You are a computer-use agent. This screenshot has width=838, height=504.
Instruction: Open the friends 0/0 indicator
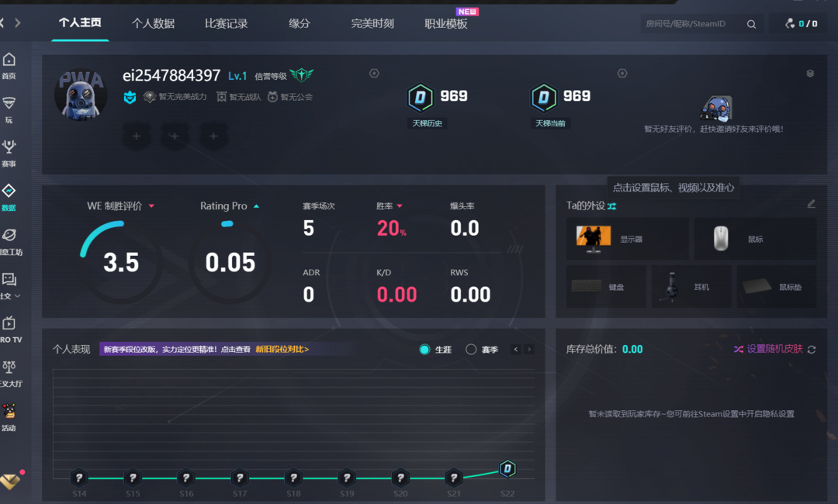tap(801, 23)
